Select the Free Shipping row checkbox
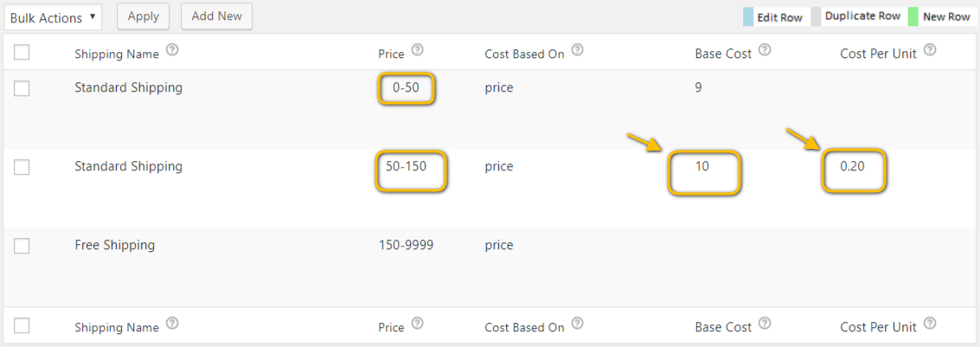This screenshot has width=980, height=347. click(22, 246)
